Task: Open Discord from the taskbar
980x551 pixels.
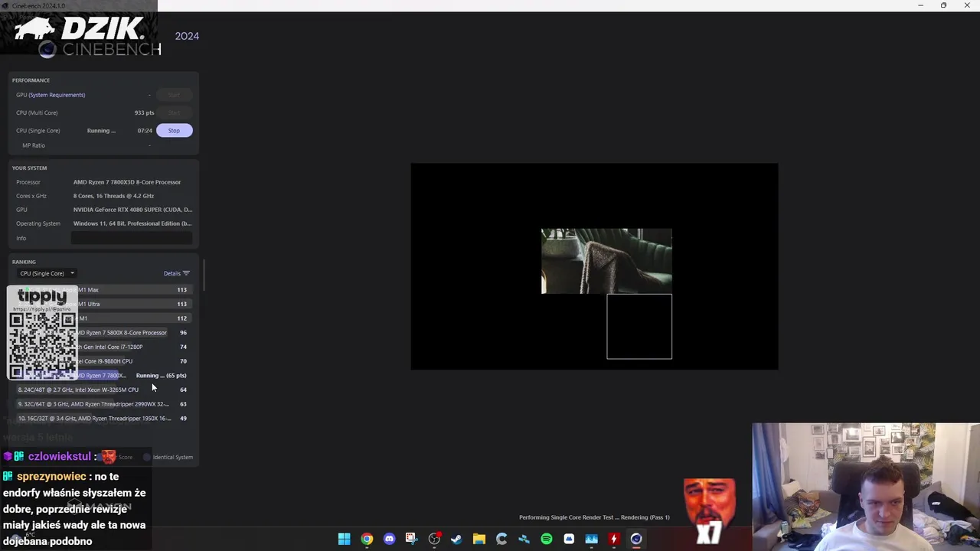Action: [389, 539]
